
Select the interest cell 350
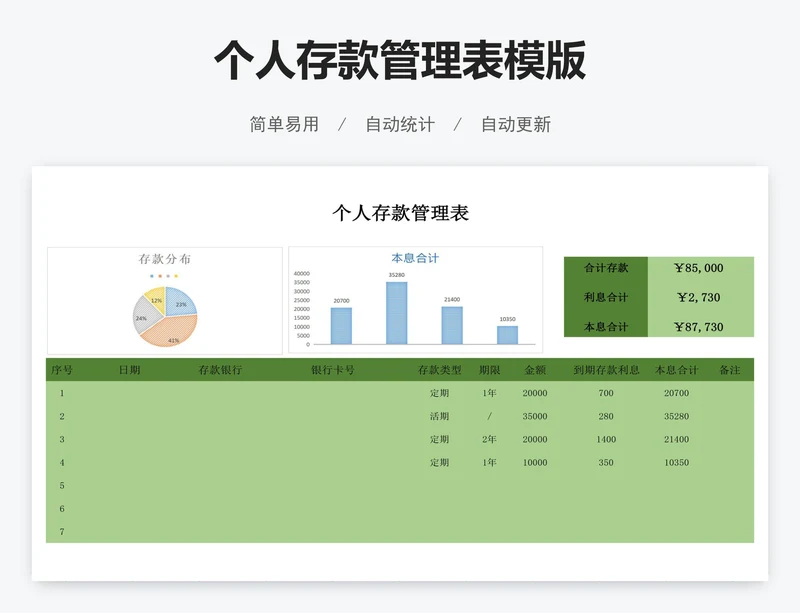coord(606,462)
